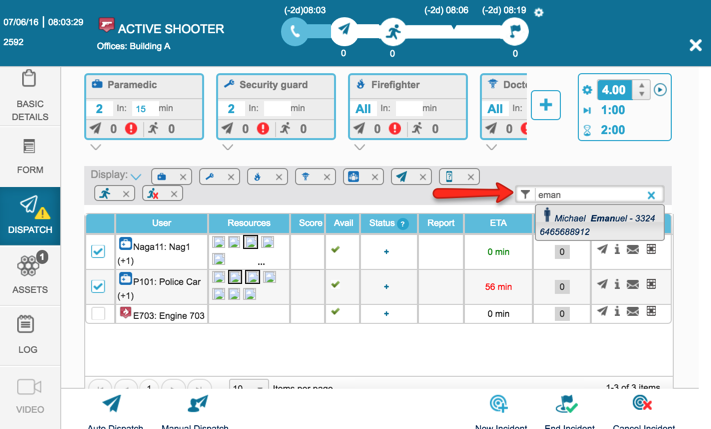Remove the paramedic briefcase display filter
The height and width of the screenshot is (429, 711).
(x=183, y=177)
